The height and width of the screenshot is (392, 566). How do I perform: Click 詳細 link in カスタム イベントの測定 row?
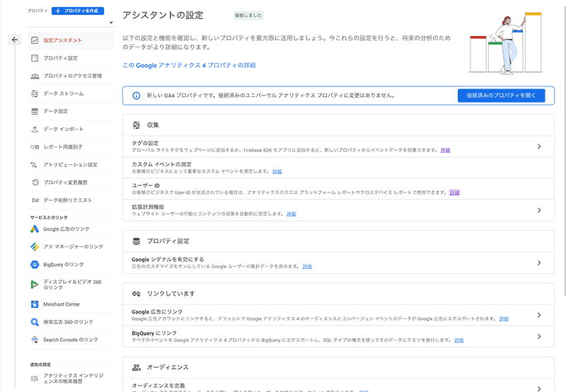(277, 171)
